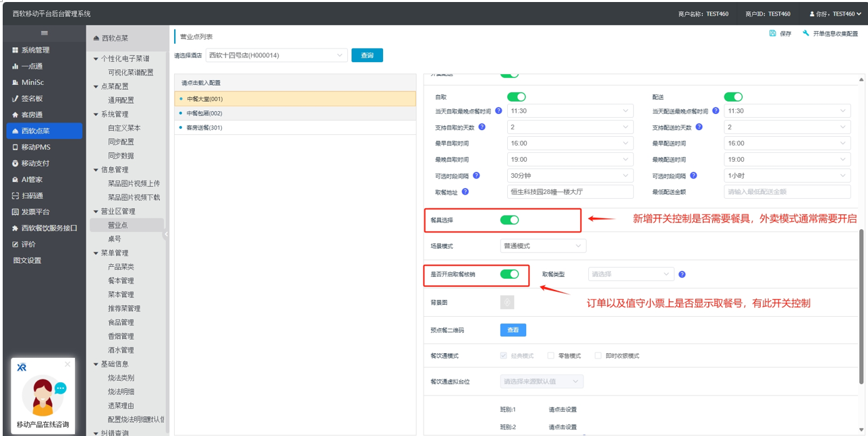
Task: Select 西软点菜 in the left sidebar
Action: [44, 131]
